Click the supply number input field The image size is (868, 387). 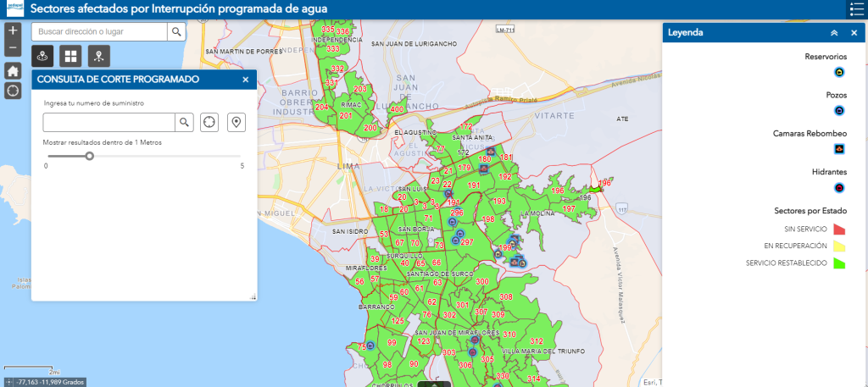108,122
